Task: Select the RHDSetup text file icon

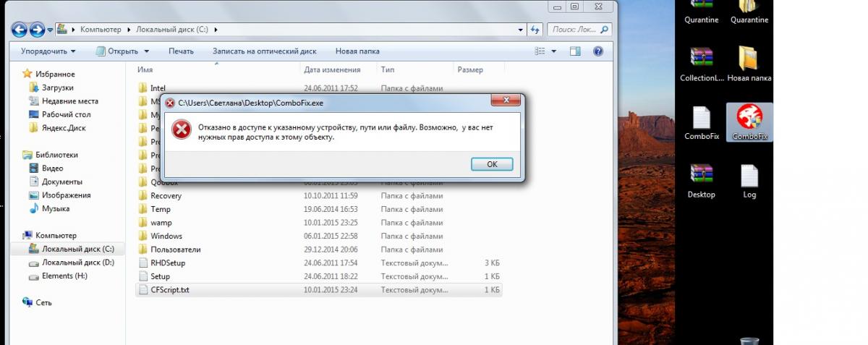Action: point(142,263)
